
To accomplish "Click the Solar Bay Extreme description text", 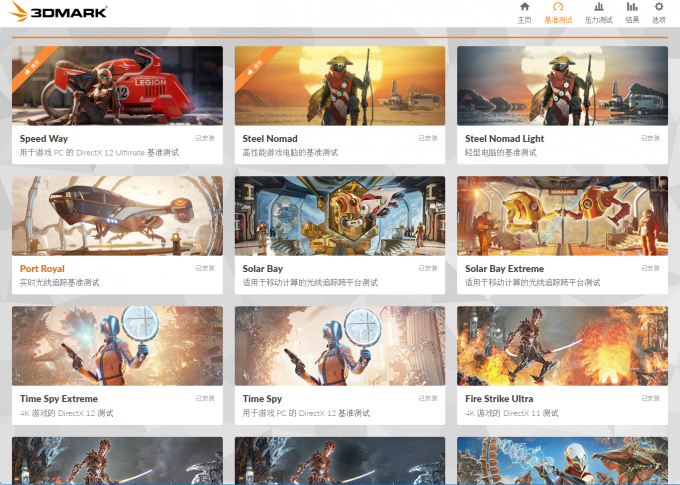I will coord(533,283).
